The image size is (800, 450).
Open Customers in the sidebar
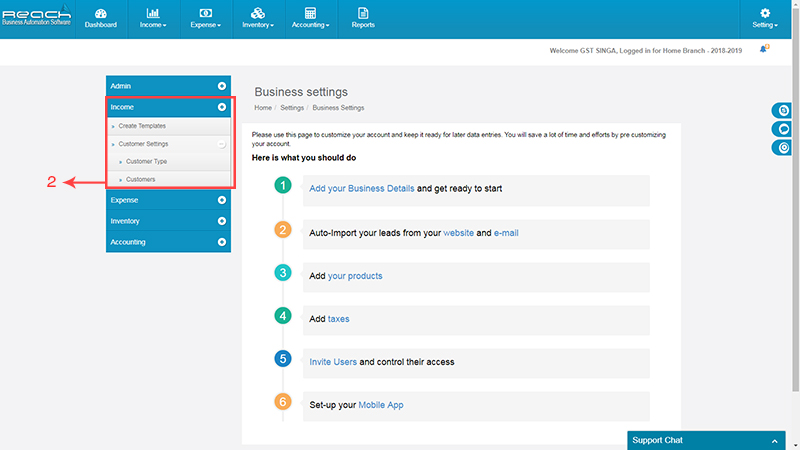pyautogui.click(x=140, y=180)
